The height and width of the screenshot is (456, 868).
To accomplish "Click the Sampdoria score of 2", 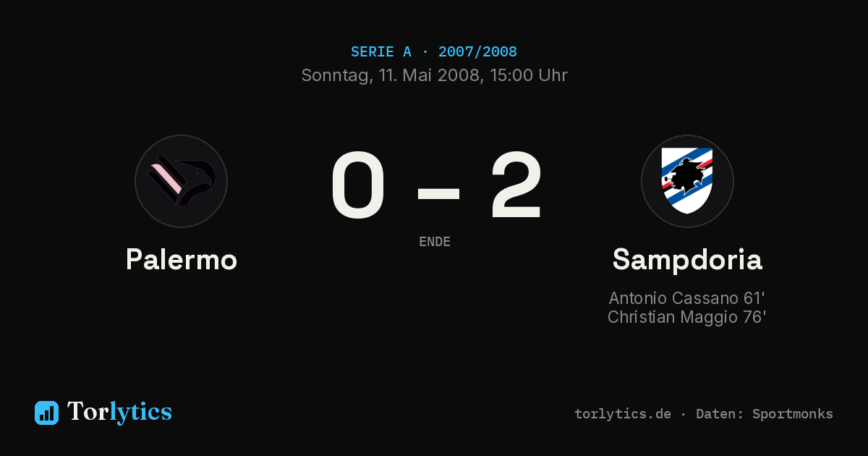I will pyautogui.click(x=516, y=185).
